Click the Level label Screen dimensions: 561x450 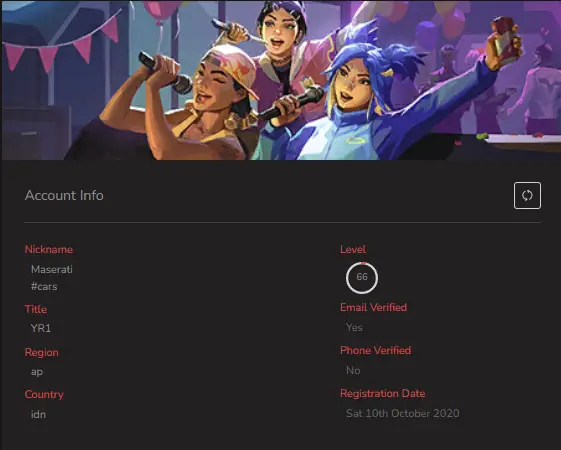pos(353,249)
